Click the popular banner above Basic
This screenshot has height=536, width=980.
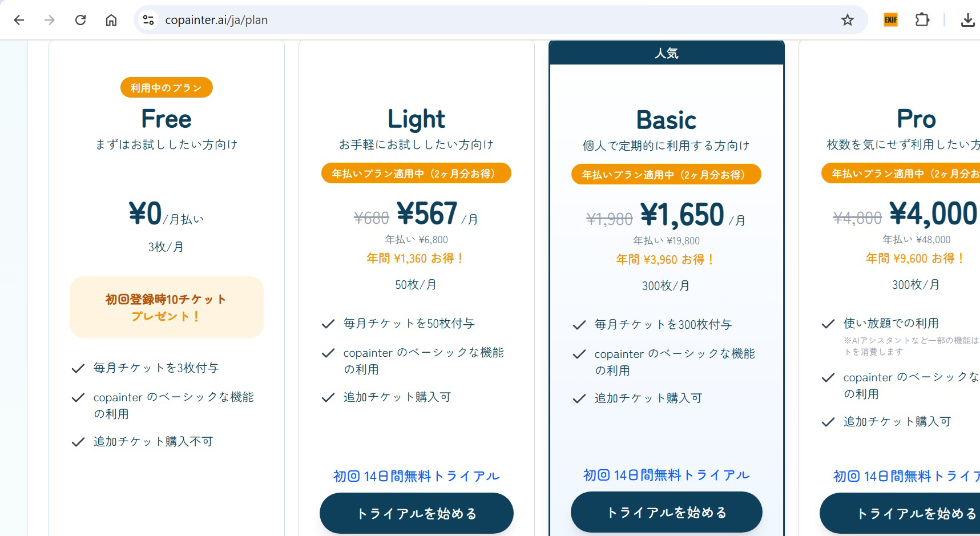pyautogui.click(x=666, y=53)
